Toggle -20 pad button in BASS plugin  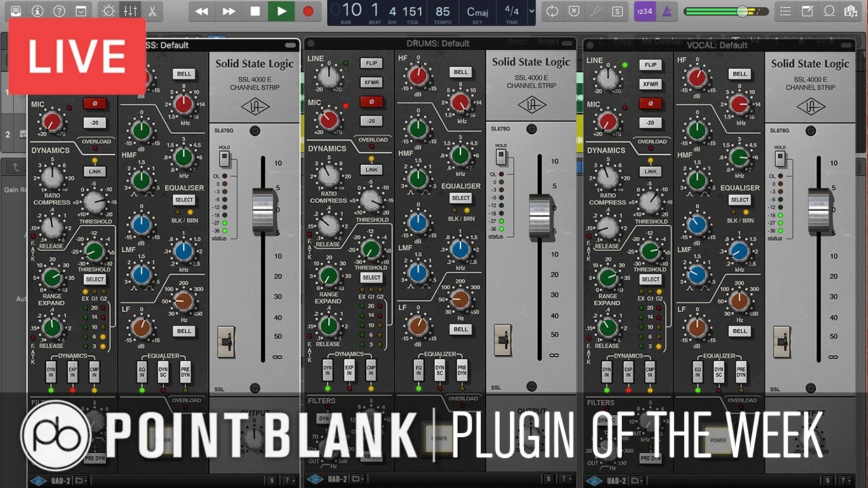point(94,123)
